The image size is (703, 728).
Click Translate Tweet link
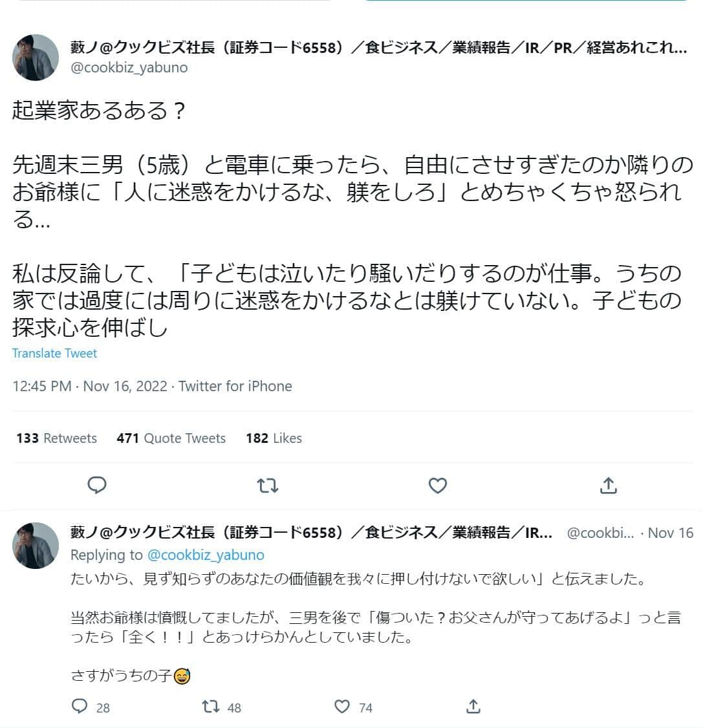click(x=54, y=353)
